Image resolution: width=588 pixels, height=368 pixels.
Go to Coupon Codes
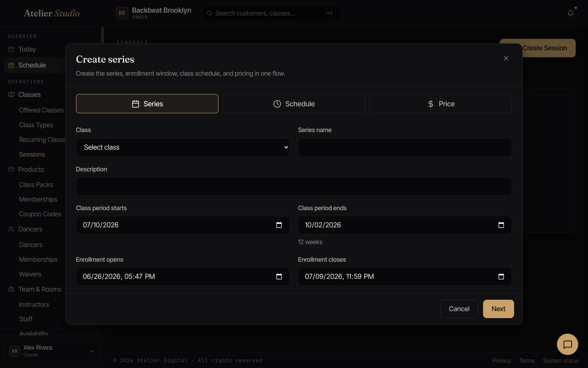tap(40, 214)
